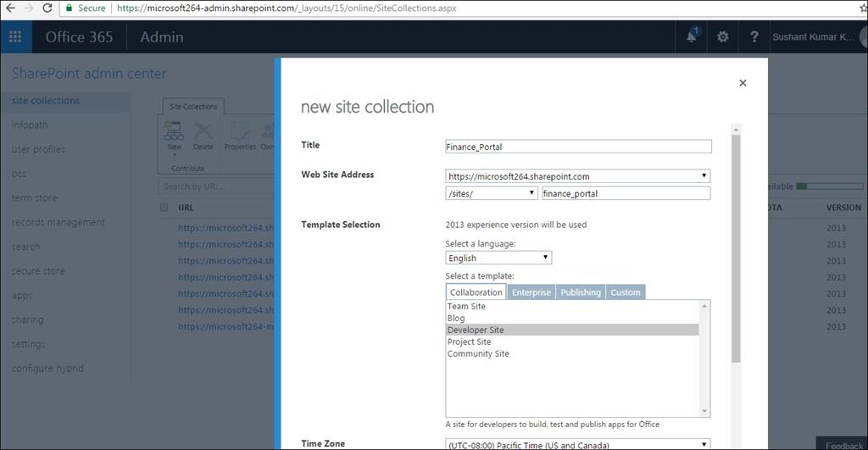Go back using browser back arrow
Image resolution: width=868 pixels, height=450 pixels.
coord(10,8)
